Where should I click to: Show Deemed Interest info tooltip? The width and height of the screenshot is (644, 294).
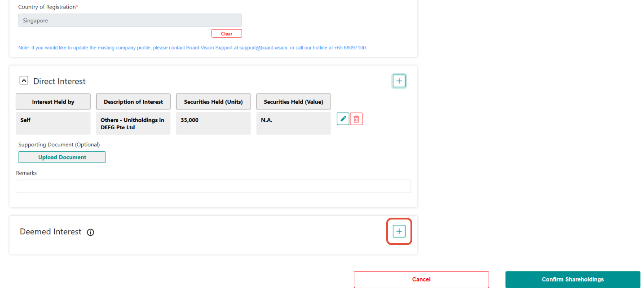[90, 232]
